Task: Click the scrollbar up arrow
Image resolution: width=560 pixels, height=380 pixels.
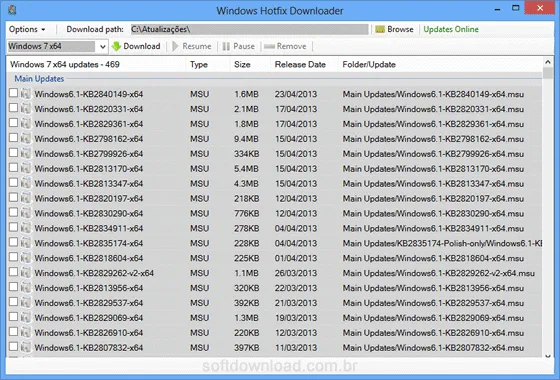Action: click(548, 62)
